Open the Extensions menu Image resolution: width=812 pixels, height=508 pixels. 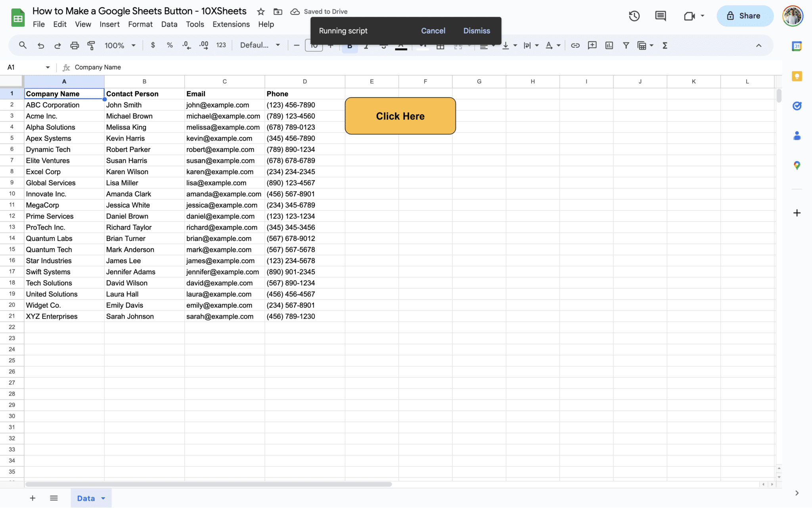[x=231, y=24]
